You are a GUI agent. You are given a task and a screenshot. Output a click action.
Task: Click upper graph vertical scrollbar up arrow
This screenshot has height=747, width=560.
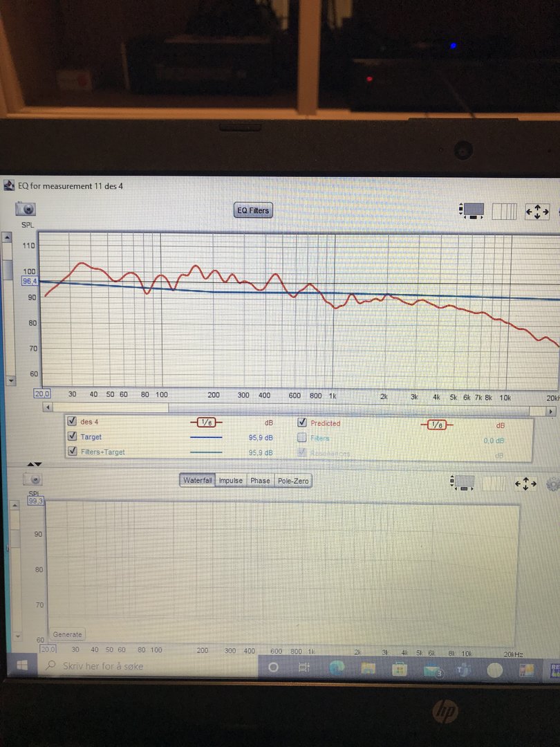pos(7,237)
